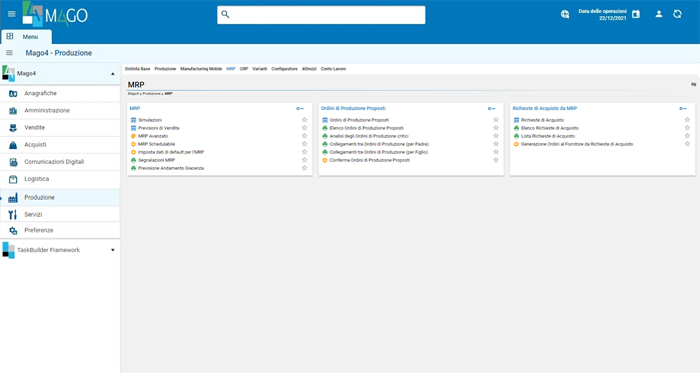Image resolution: width=700 pixels, height=373 pixels.
Task: Open Previsioni di Vendita
Action: point(158,128)
